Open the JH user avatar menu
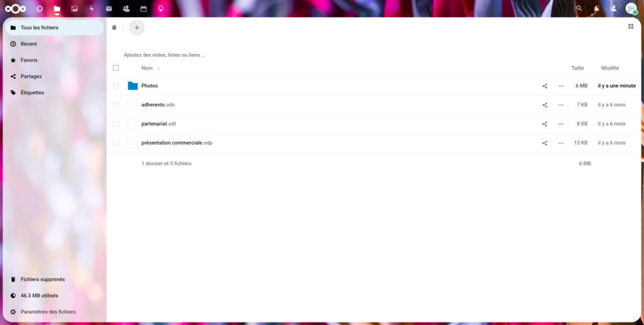The width and height of the screenshot is (644, 325). click(631, 9)
